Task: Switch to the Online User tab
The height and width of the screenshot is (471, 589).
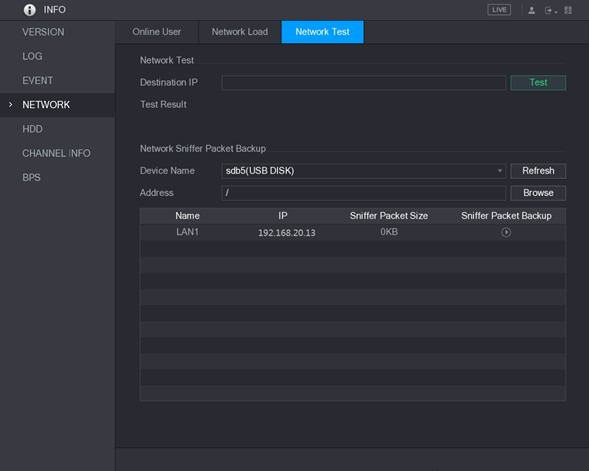Action: 157,32
